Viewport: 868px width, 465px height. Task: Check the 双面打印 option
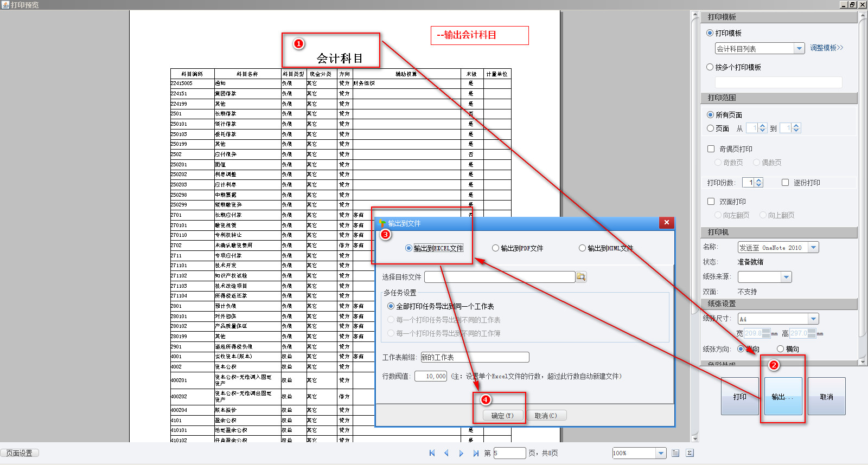711,202
